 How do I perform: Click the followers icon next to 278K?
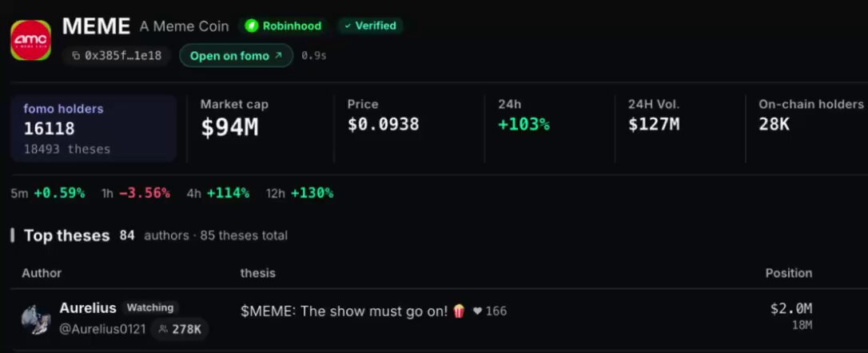[x=163, y=329]
